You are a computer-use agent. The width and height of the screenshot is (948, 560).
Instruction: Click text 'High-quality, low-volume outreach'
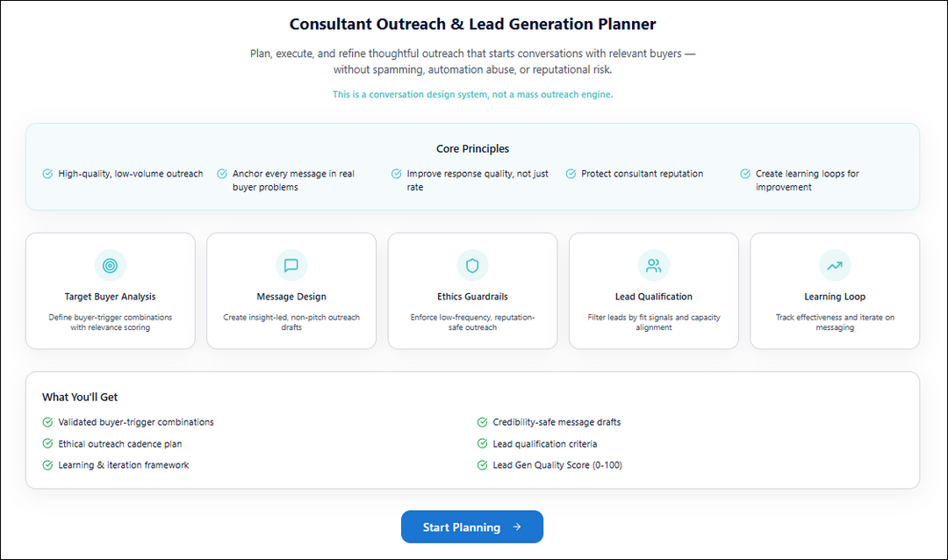[131, 174]
